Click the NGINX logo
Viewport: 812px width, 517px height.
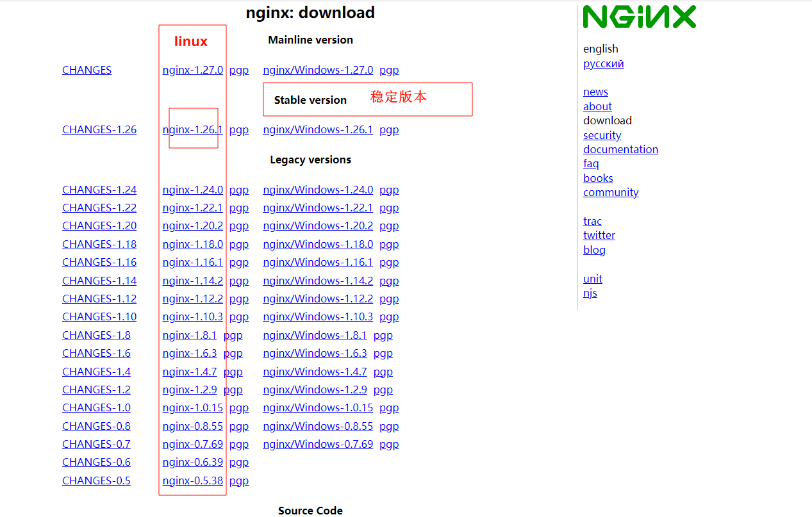coord(639,17)
